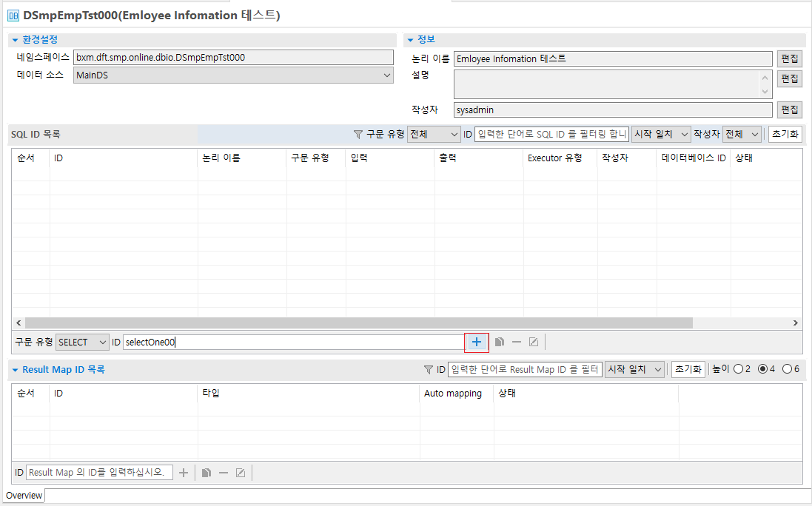Add a new Result Map ID
This screenshot has width=812, height=506.
184,472
